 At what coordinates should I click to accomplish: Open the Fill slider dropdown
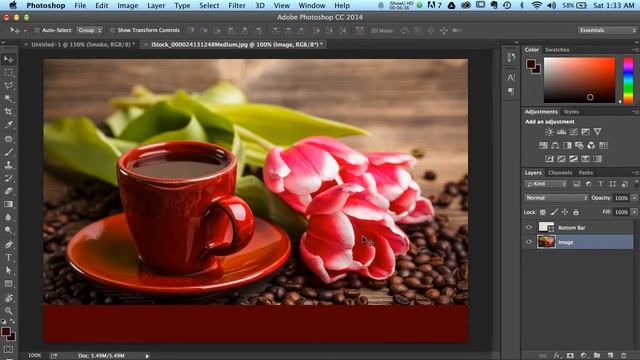pos(634,212)
